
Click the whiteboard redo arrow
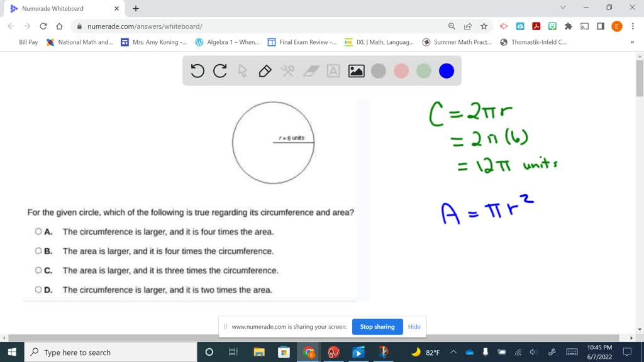tap(220, 71)
